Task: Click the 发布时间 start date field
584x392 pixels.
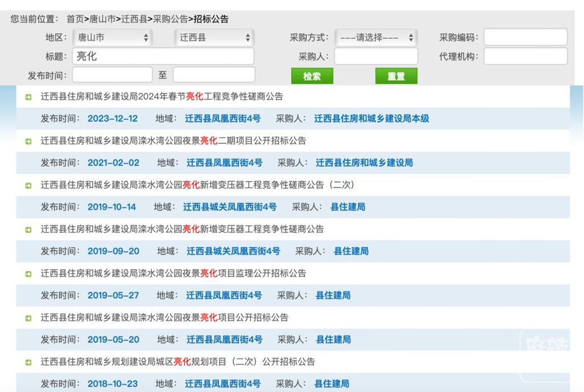Action: pos(112,75)
